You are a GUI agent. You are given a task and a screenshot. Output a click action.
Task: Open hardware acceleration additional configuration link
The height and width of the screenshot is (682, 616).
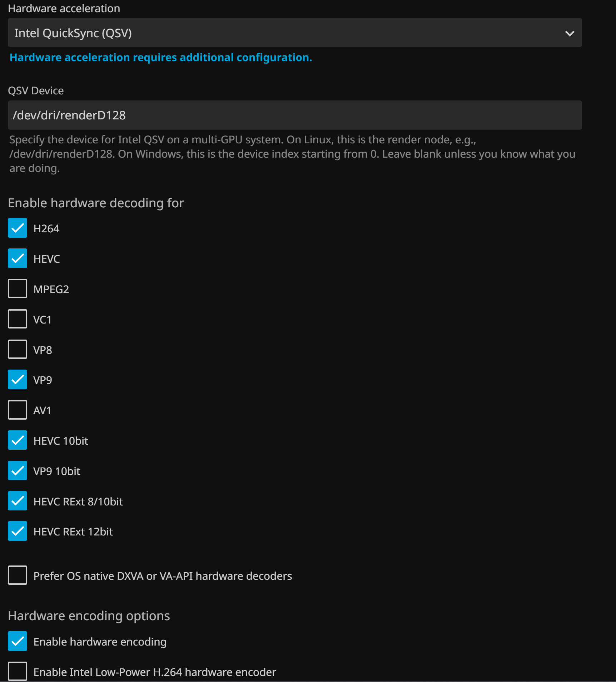coord(161,58)
